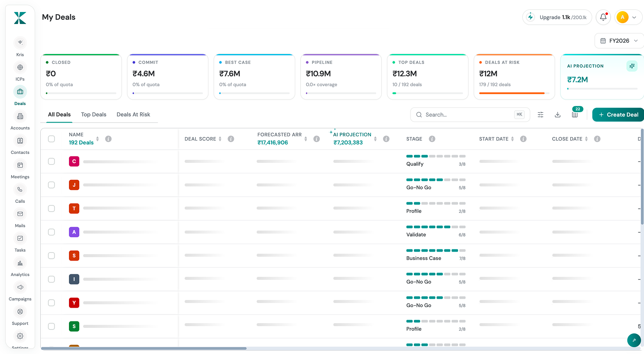Open Settings gear icon in sidebar
The image size is (644, 354).
(20, 336)
